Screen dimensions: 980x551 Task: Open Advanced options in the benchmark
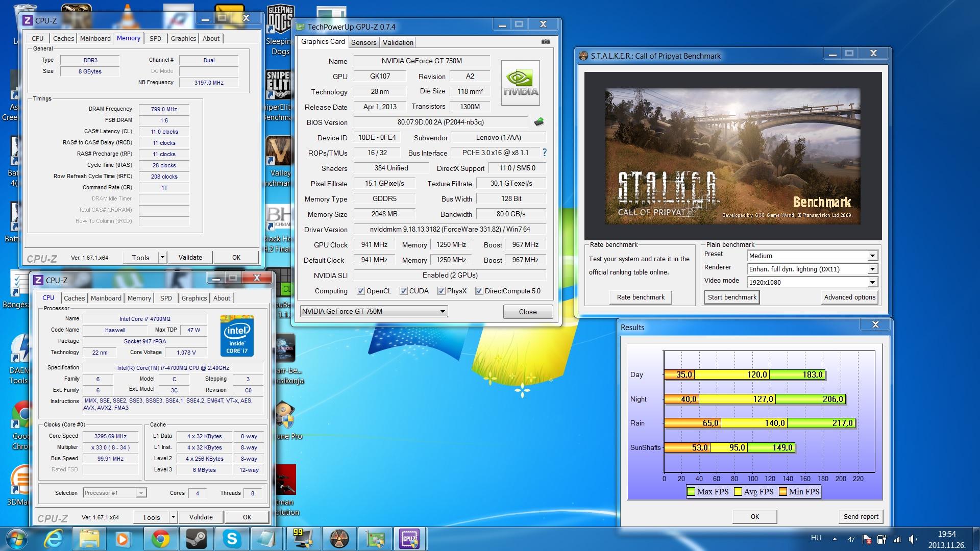pyautogui.click(x=849, y=297)
